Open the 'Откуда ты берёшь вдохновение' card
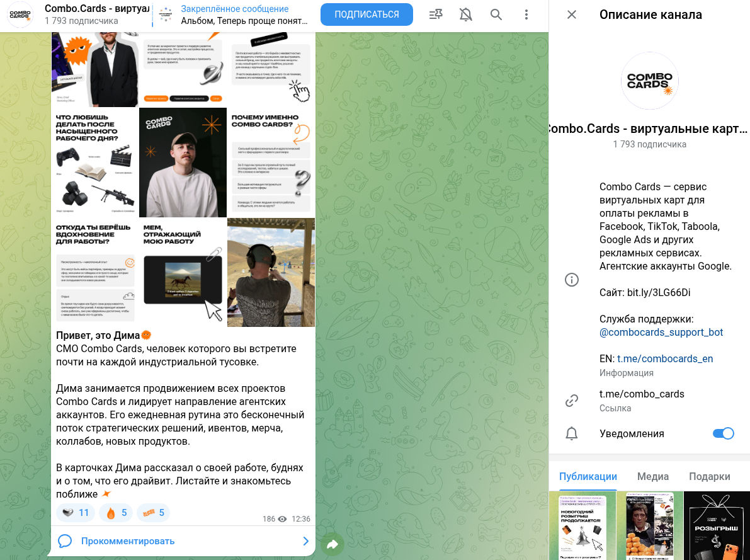Image resolution: width=750 pixels, height=560 pixels. coord(94,272)
